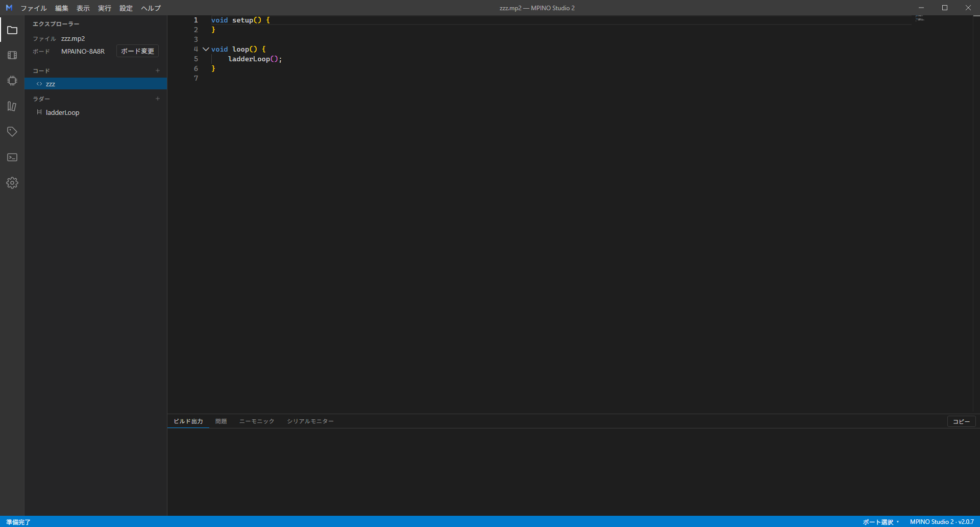980x527 pixels.
Task: Maximize the MPINO Studio window
Action: (945, 8)
